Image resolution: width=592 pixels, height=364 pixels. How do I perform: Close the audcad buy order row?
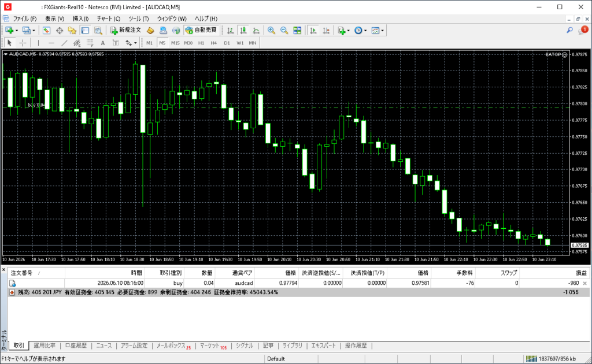click(585, 283)
